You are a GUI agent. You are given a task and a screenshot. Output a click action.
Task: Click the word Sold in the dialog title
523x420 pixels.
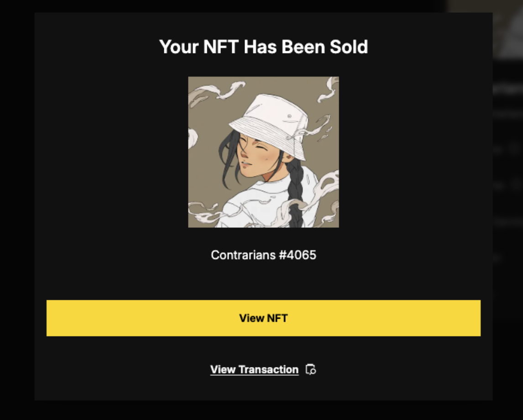pos(350,47)
